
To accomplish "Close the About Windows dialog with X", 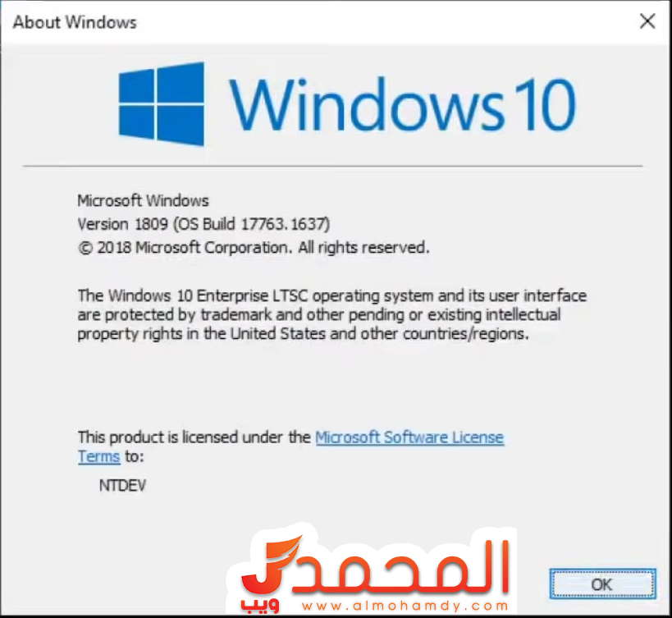I will (647, 21).
